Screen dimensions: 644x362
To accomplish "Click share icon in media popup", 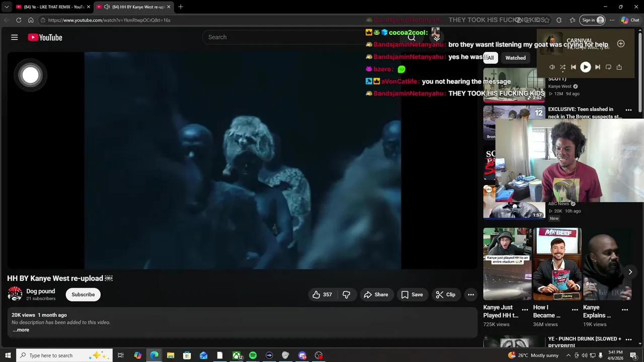I will point(619,67).
